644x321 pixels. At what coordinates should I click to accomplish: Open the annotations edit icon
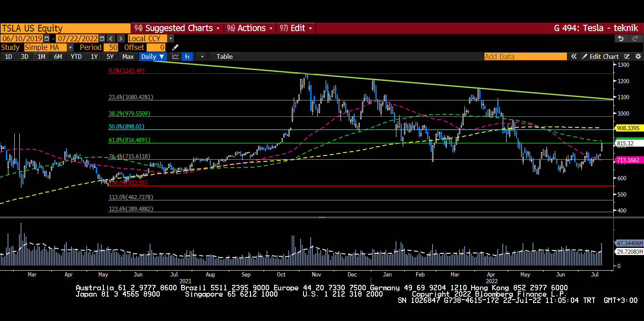pyautogui.click(x=627, y=56)
